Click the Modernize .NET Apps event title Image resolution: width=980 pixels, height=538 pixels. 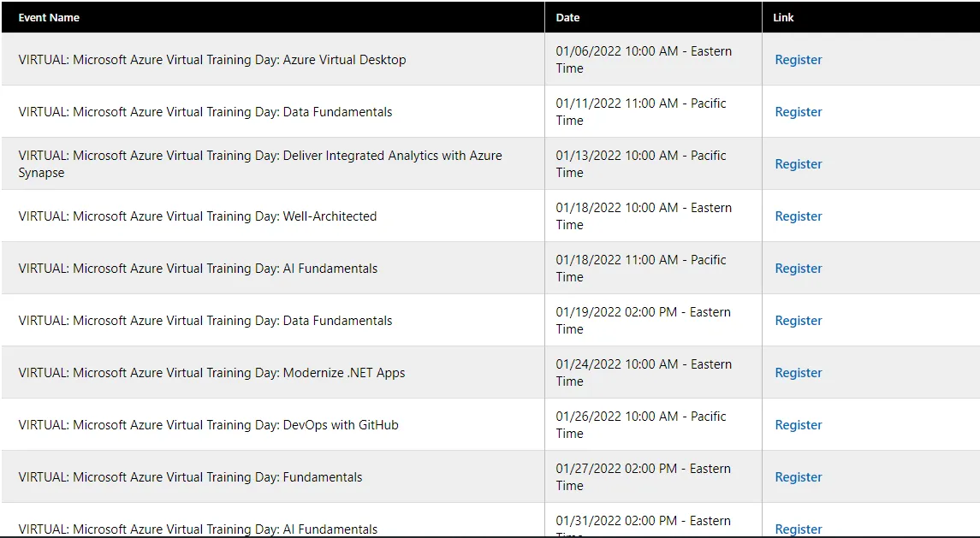click(x=211, y=373)
